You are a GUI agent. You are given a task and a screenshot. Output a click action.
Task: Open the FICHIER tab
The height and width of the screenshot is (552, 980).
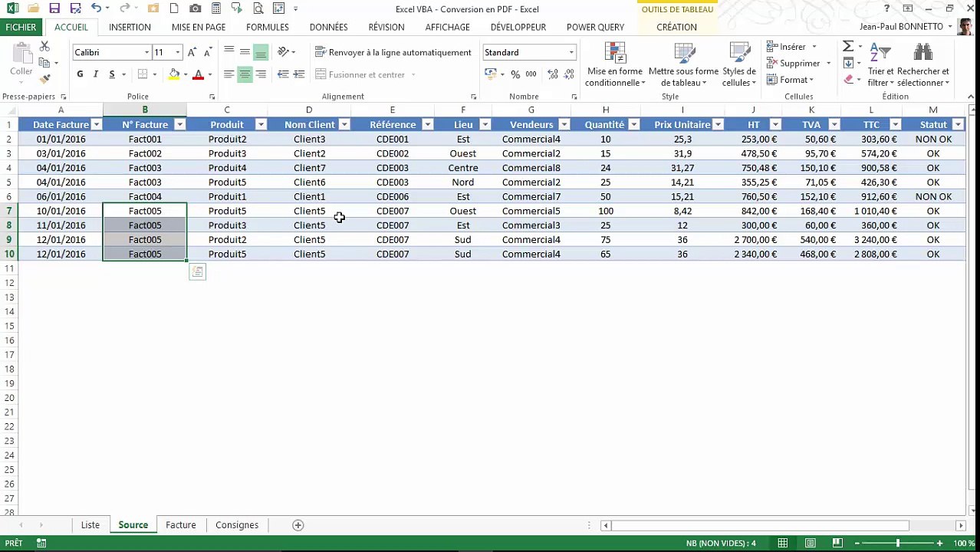tap(21, 27)
